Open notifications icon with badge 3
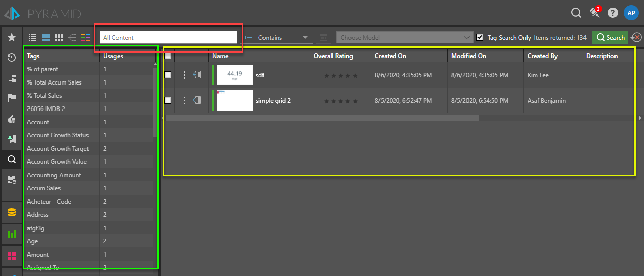 (595, 12)
